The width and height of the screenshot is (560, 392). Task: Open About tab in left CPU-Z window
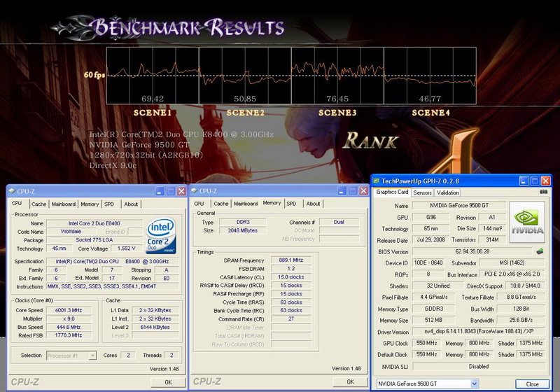pos(131,204)
